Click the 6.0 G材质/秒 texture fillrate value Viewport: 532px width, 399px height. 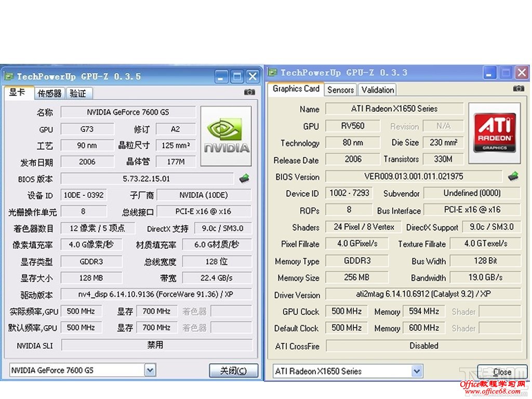217,244
